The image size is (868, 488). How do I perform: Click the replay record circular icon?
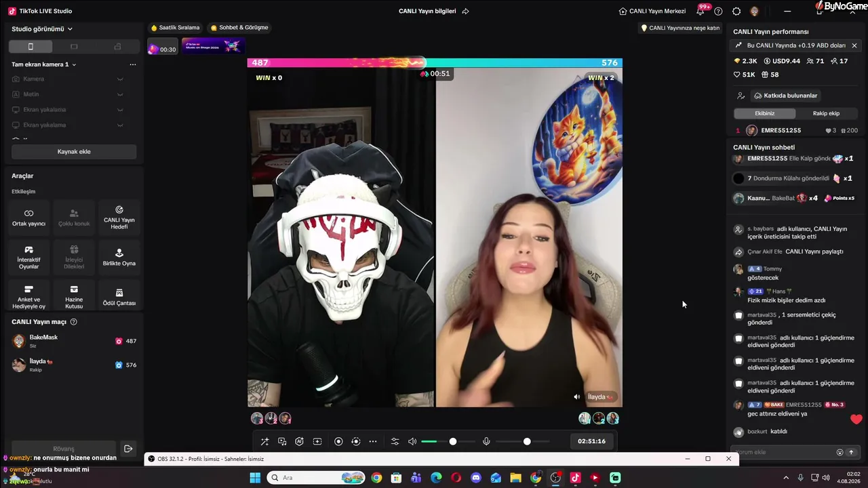click(356, 442)
